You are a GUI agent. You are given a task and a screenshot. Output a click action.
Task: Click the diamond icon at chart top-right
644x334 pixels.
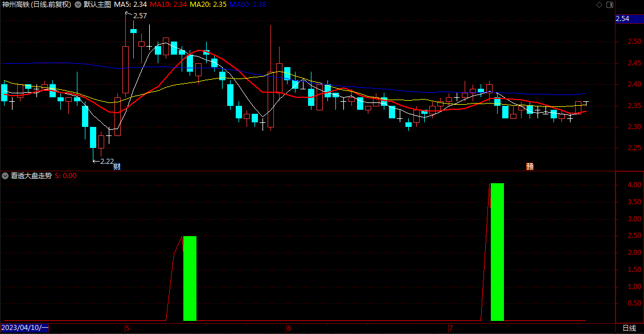tap(599, 5)
